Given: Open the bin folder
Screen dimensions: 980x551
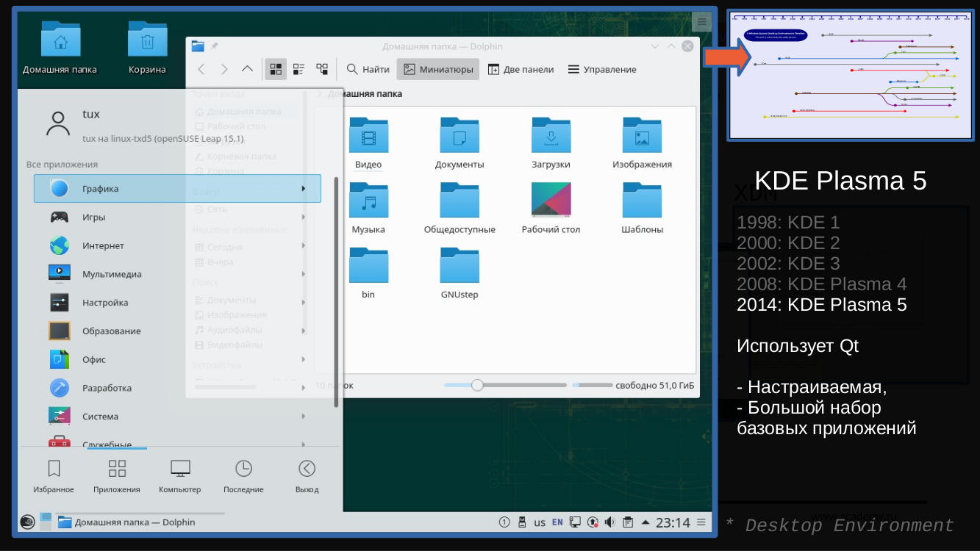Looking at the screenshot, I should pyautogui.click(x=368, y=273).
